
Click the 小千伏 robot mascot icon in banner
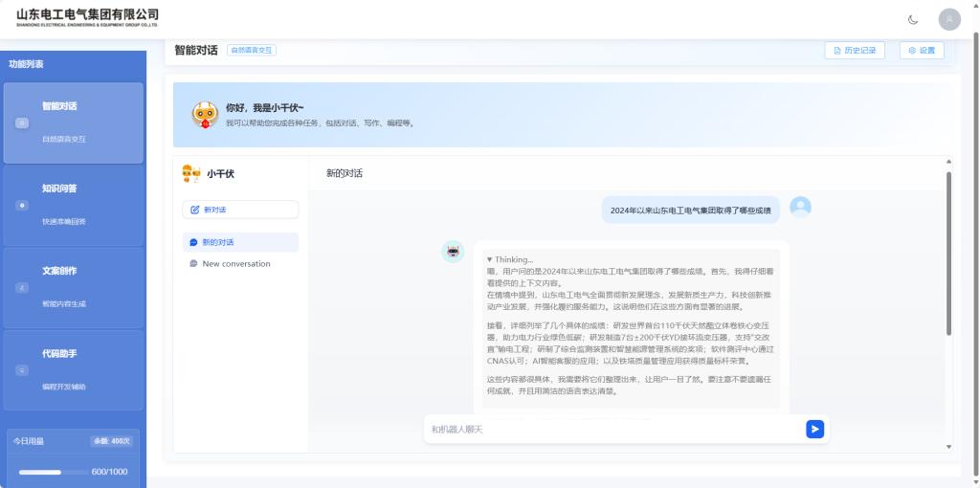coord(205,115)
